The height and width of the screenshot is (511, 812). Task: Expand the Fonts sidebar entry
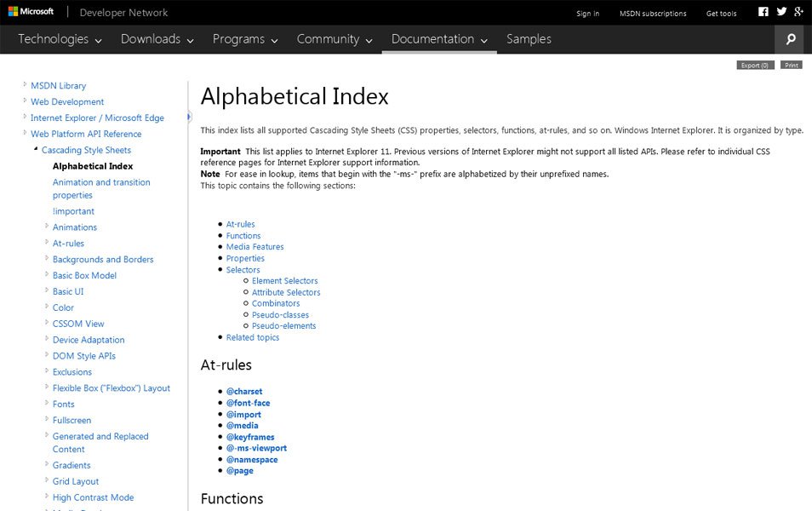[47, 404]
